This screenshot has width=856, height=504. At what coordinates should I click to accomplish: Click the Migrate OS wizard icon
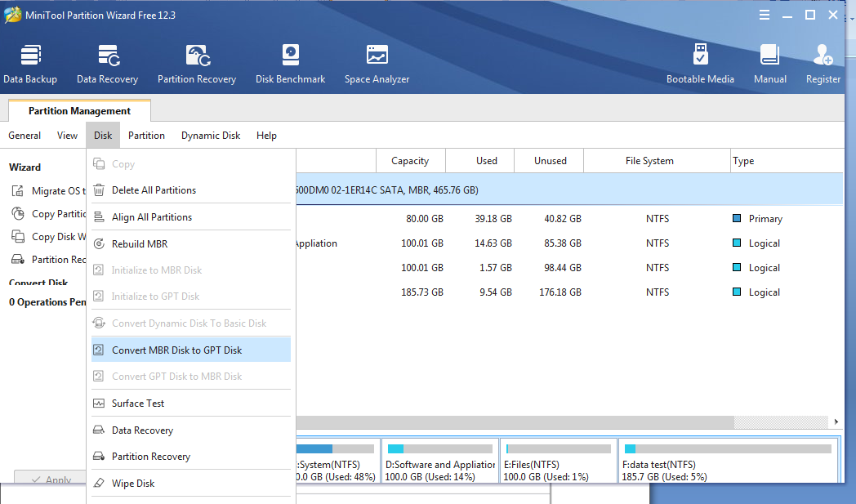pos(18,190)
